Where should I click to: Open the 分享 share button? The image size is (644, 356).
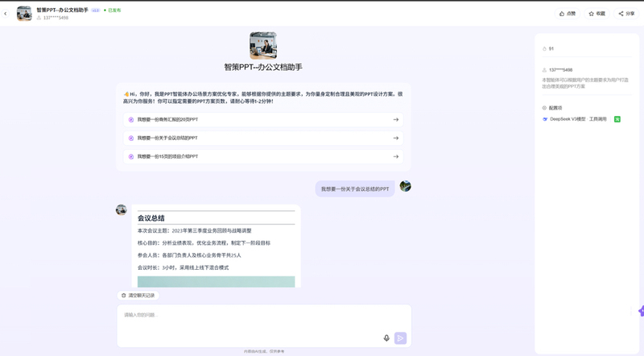pyautogui.click(x=627, y=14)
